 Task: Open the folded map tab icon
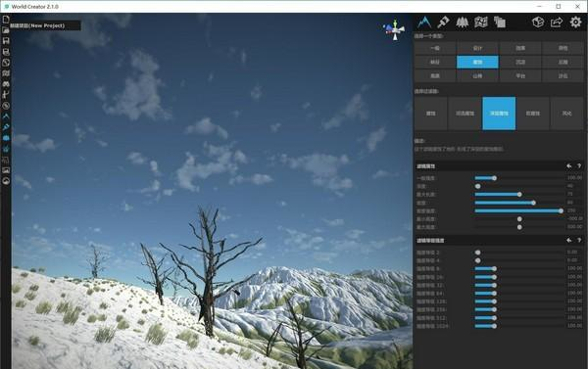(x=481, y=23)
